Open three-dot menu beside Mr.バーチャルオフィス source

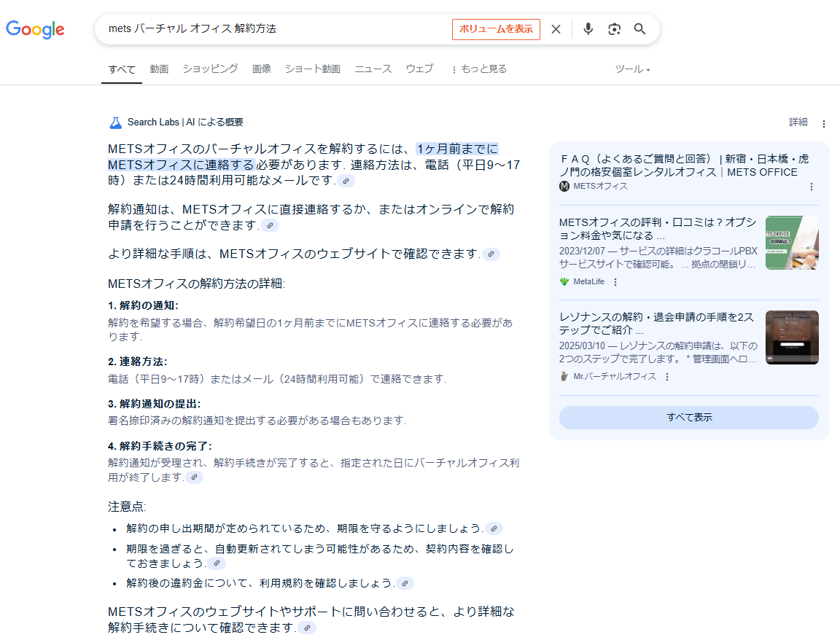(667, 377)
